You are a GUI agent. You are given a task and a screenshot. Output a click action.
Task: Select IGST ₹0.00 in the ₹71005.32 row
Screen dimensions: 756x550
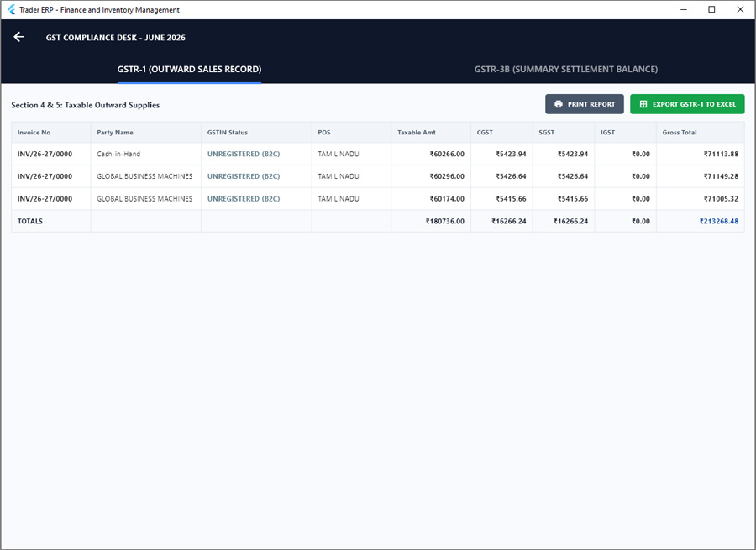(641, 199)
